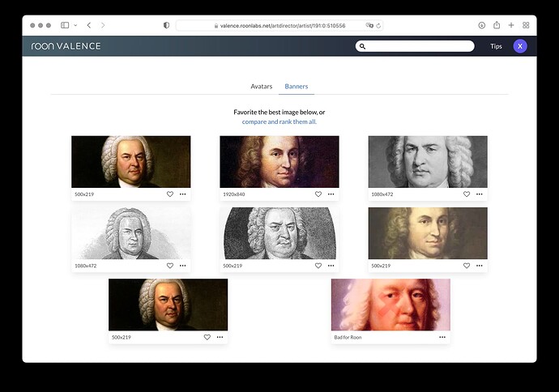Add a new tab with the plus icon
Viewport: 559px width, 392px height.
511,25
